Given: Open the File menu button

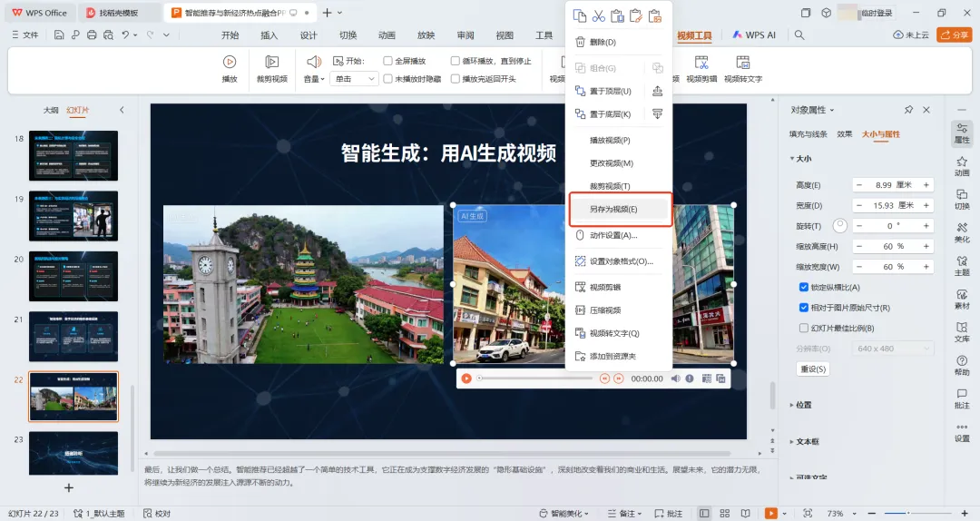Looking at the screenshot, I should 25,35.
